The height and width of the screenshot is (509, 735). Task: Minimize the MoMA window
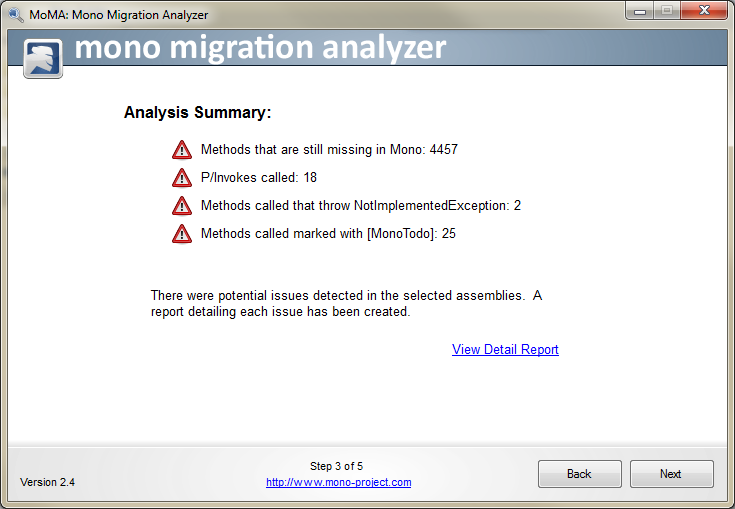click(x=640, y=10)
